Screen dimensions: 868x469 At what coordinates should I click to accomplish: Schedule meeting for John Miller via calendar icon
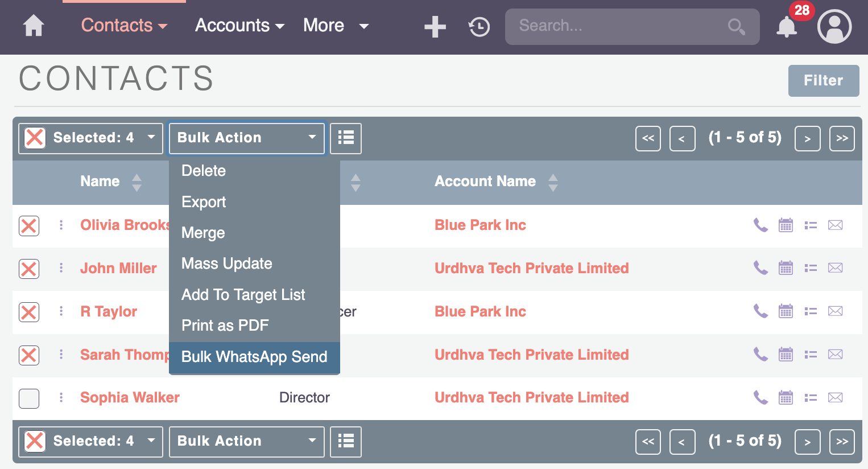[x=786, y=268]
